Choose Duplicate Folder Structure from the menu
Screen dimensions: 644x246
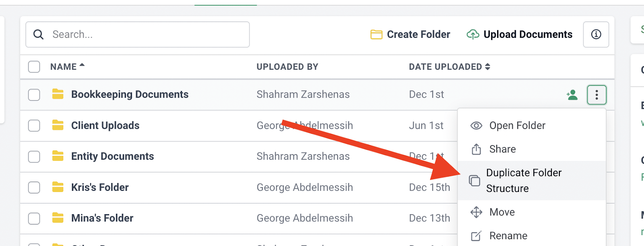(x=523, y=180)
